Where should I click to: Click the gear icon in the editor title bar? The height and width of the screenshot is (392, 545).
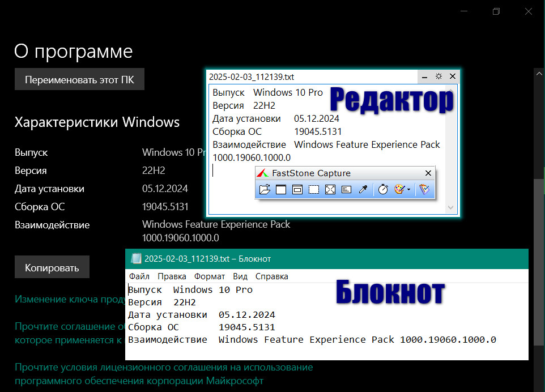438,76
